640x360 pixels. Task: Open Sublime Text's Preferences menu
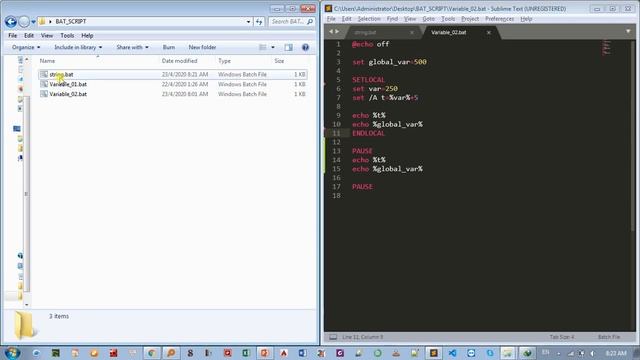click(500, 19)
